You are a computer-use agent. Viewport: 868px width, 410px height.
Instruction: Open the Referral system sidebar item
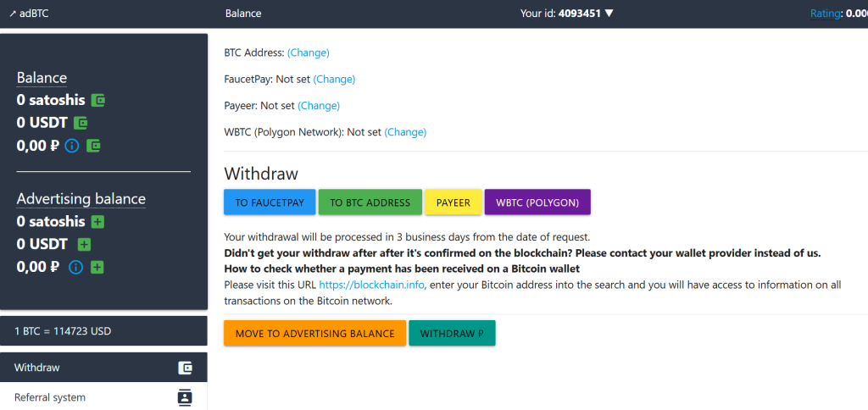(103, 397)
